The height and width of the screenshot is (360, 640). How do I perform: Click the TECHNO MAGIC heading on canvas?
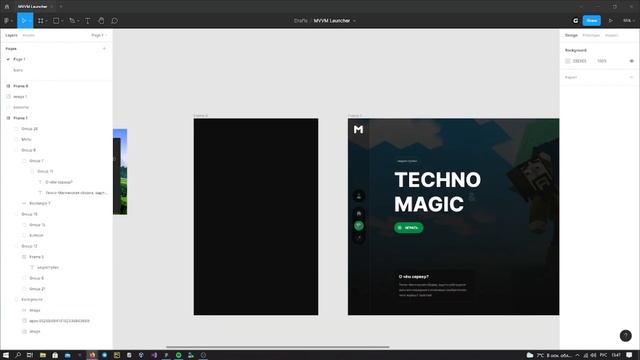pyautogui.click(x=438, y=192)
